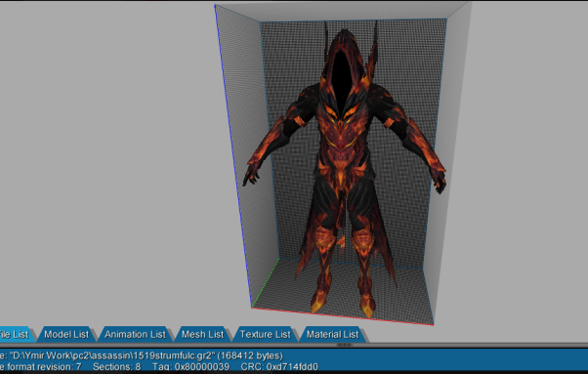Image resolution: width=588 pixels, height=374 pixels.
Task: Click the panel splitter grip above info bar
Action: tap(344, 345)
